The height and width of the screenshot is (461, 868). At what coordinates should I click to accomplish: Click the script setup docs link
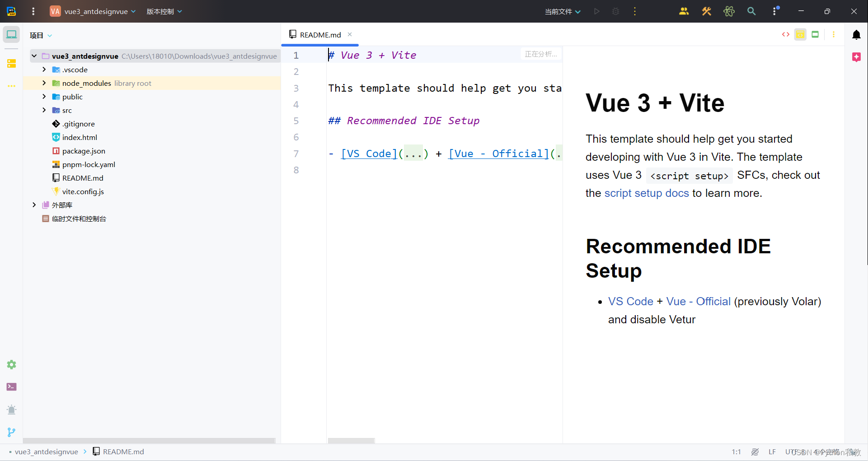point(647,193)
